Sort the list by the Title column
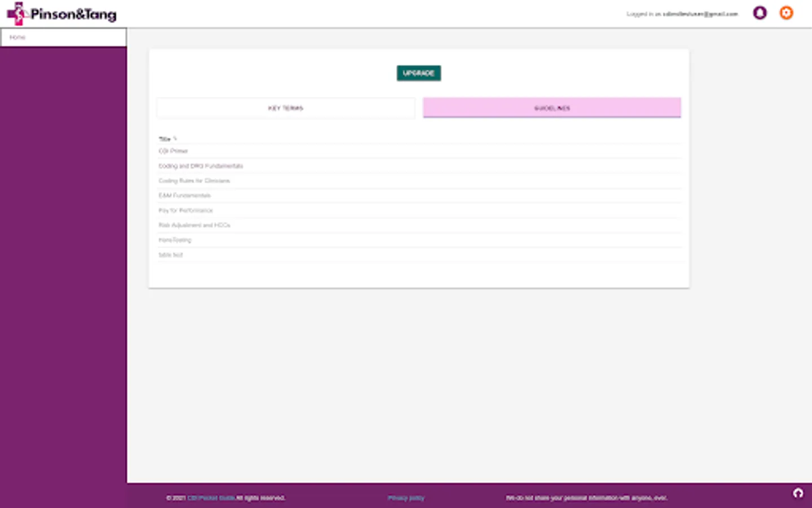Image resolution: width=812 pixels, height=508 pixels. click(x=167, y=139)
